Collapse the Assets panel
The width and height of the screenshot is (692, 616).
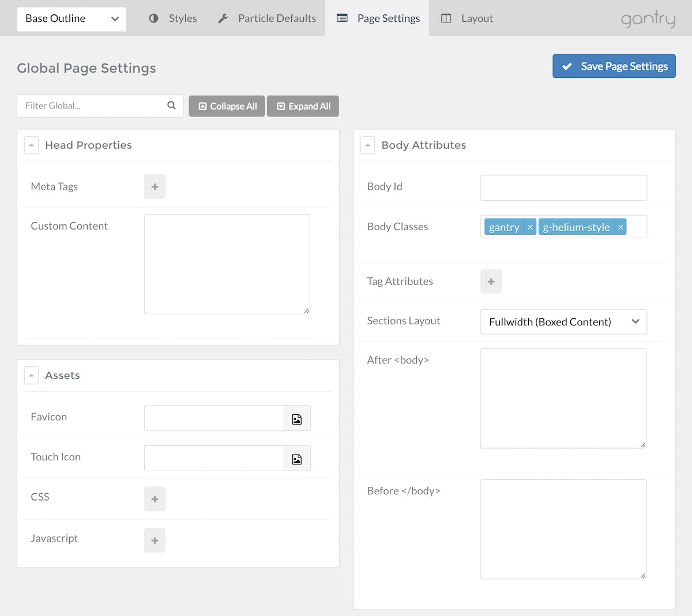(x=31, y=375)
